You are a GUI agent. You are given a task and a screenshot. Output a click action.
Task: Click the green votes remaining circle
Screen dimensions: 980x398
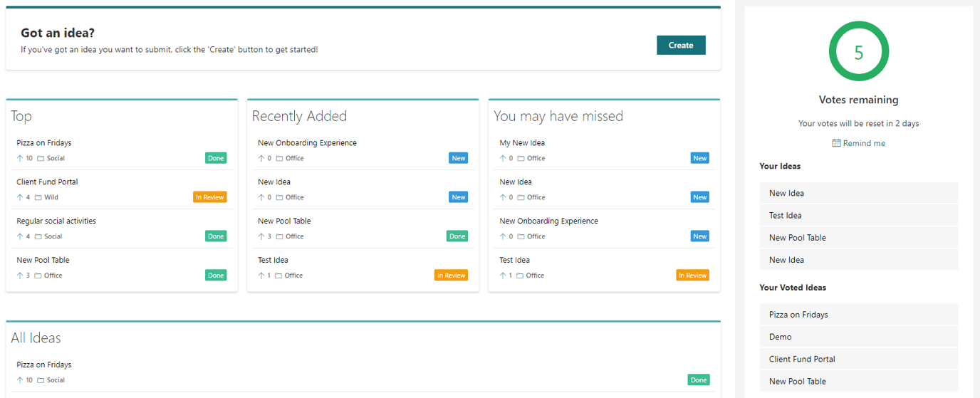858,52
